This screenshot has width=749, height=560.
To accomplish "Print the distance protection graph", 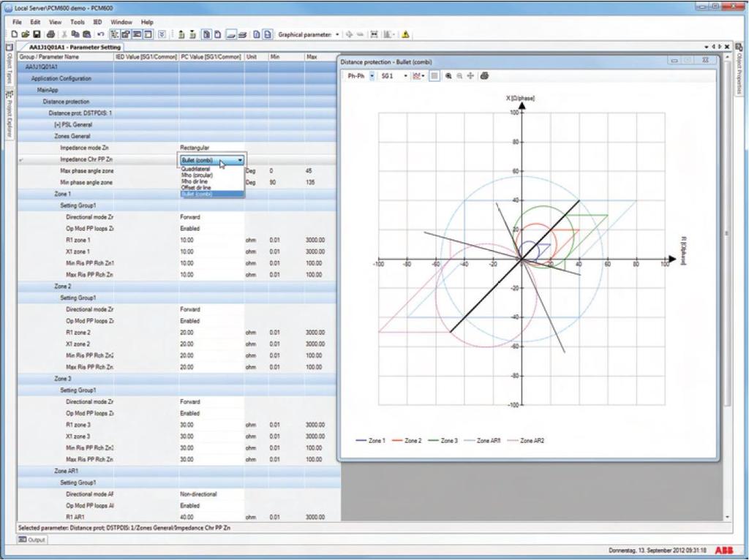I will tap(484, 76).
